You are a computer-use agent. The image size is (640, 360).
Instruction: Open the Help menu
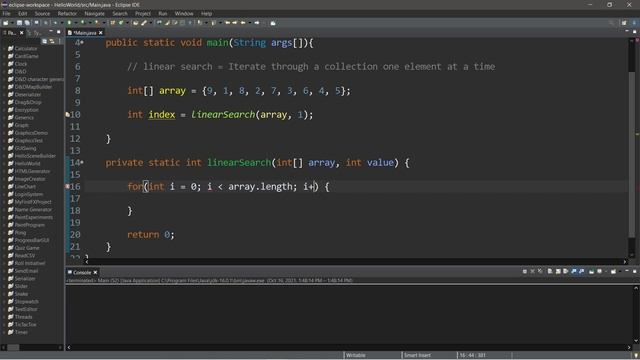206,13
